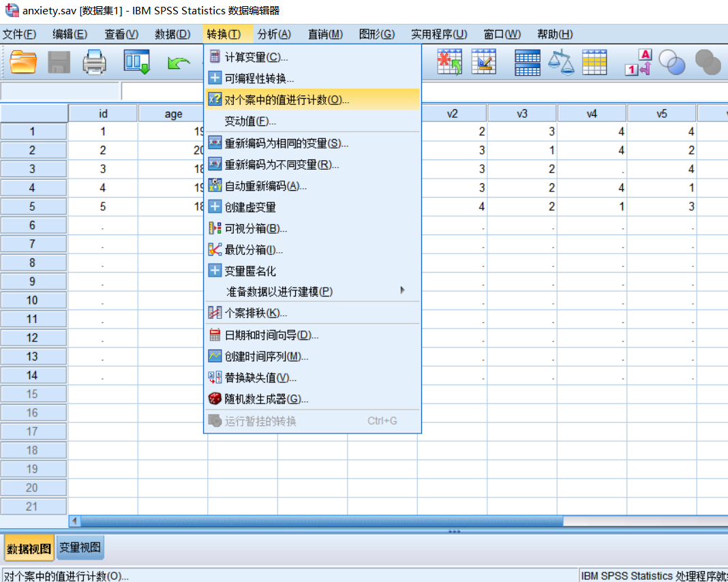This screenshot has height=582, width=728.
Task: Click the Open data file folder icon
Action: click(x=23, y=62)
